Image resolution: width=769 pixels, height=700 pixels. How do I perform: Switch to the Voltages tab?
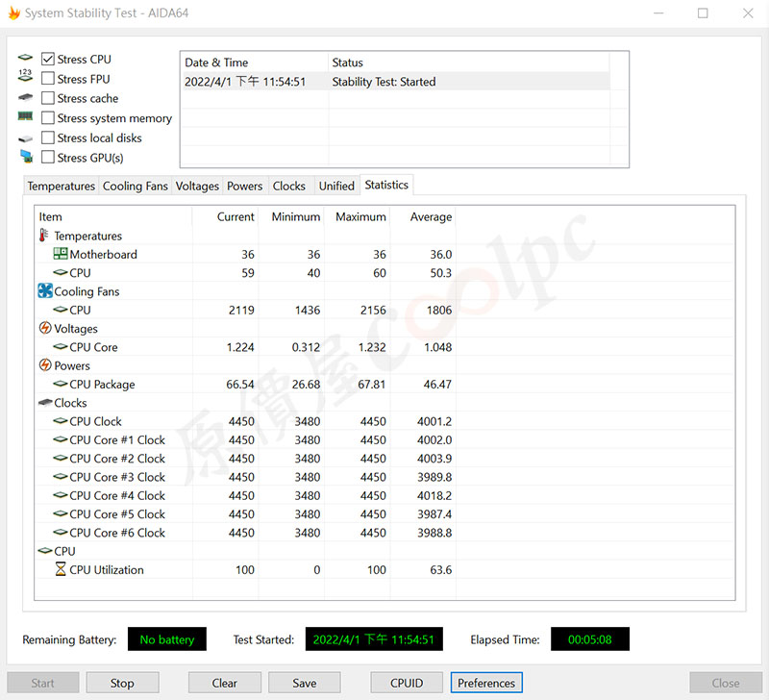click(197, 186)
